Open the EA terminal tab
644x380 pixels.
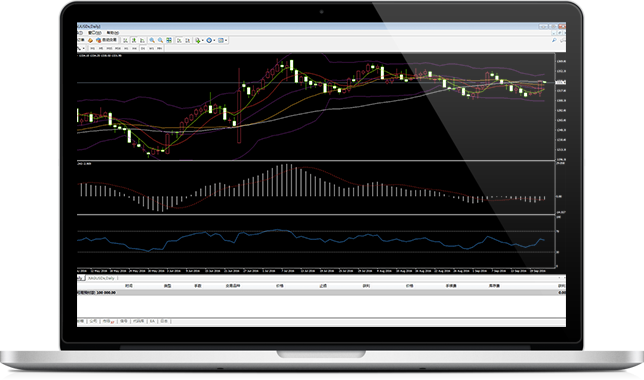pyautogui.click(x=152, y=321)
